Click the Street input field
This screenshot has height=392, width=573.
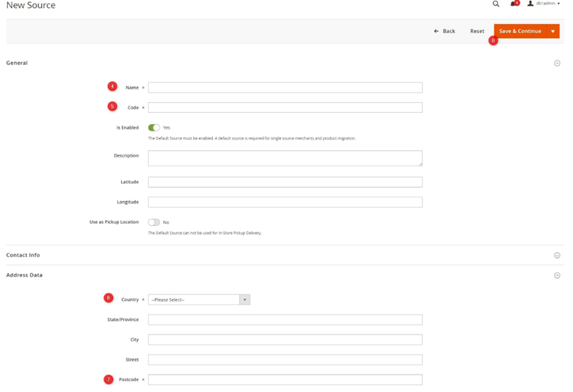285,359
